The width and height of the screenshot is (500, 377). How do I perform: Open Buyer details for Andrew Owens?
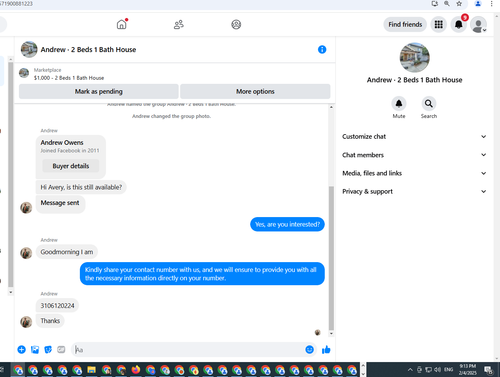(x=71, y=166)
